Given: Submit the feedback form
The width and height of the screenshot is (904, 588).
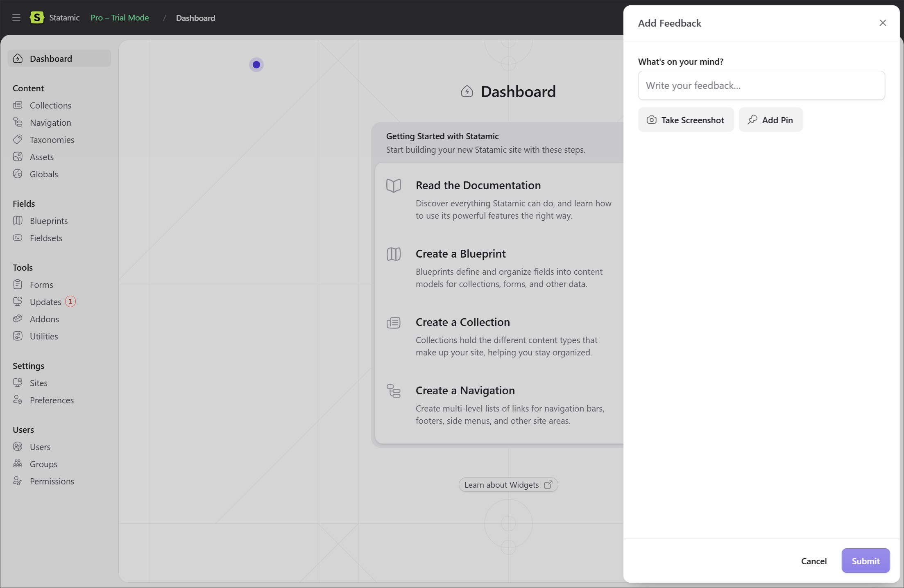Looking at the screenshot, I should (x=865, y=561).
